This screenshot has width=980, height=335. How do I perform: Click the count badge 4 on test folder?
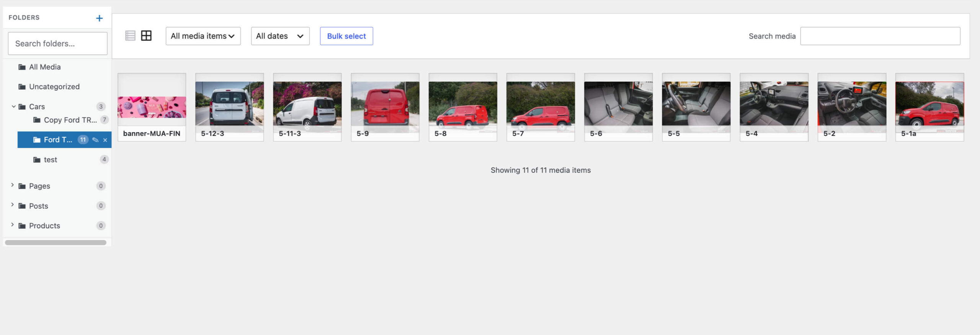pos(104,159)
